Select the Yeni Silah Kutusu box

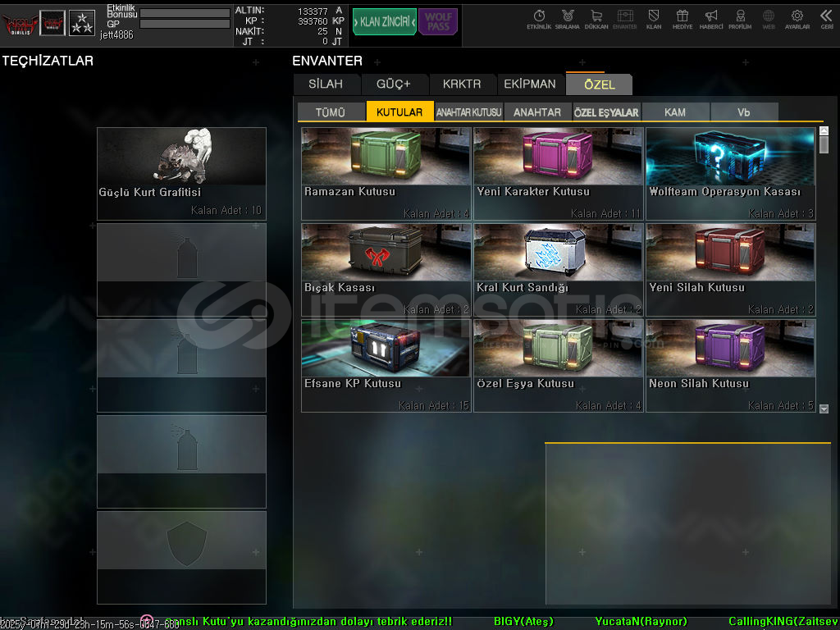tap(731, 269)
